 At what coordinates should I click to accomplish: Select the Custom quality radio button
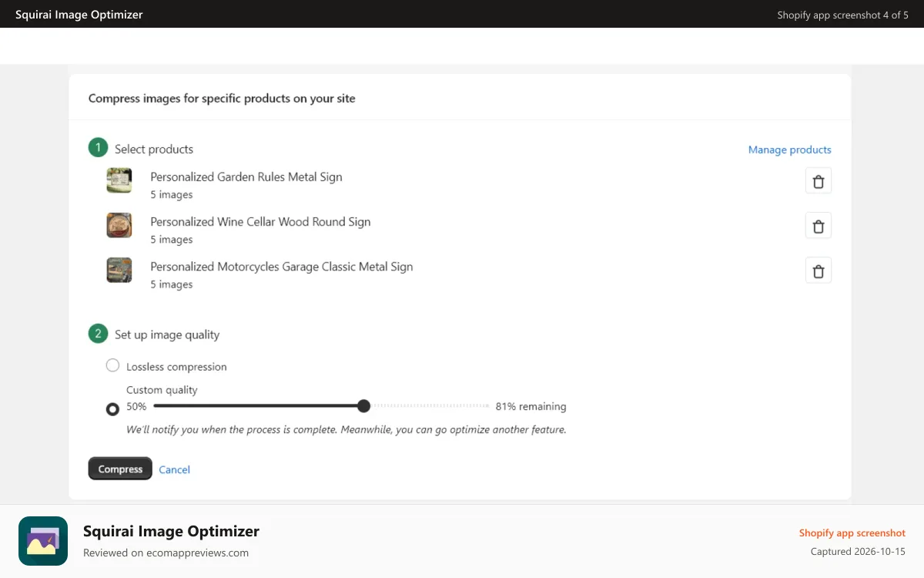tap(113, 409)
